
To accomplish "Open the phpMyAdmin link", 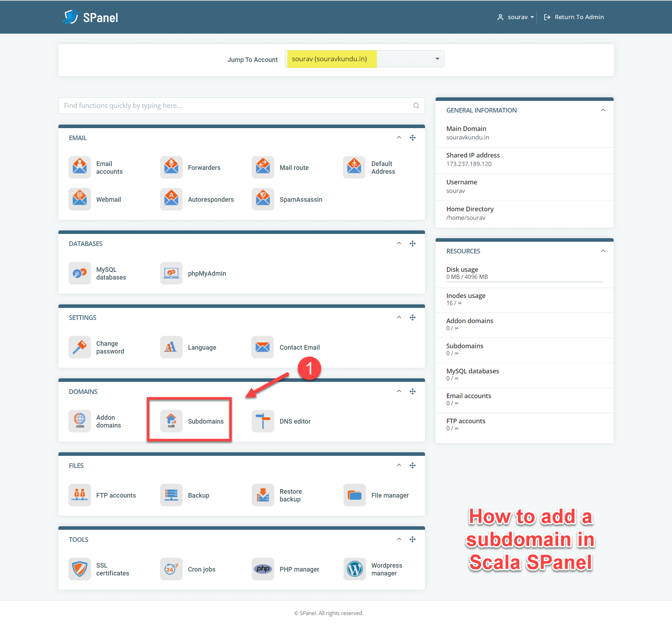I will click(207, 273).
